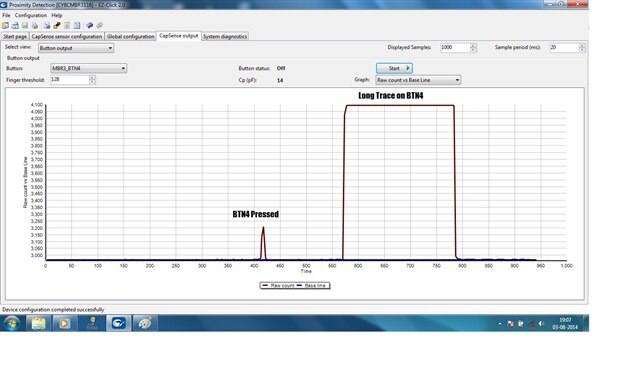Click the yellow and black connector toolbar icon

pos(57,26)
